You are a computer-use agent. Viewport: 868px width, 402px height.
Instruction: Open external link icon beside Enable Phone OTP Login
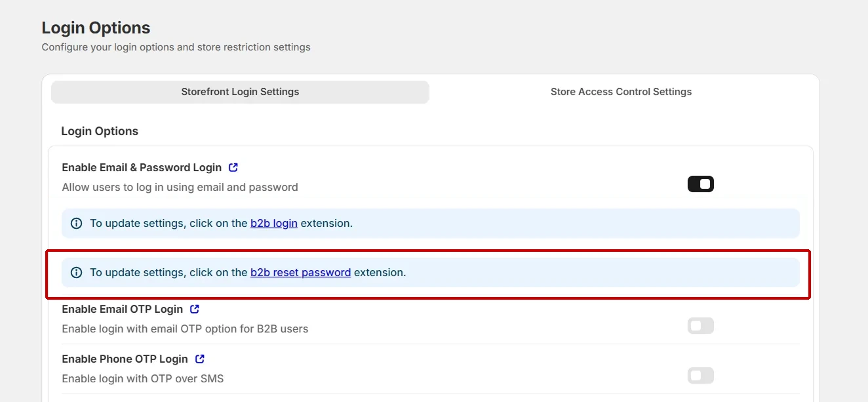tap(200, 359)
